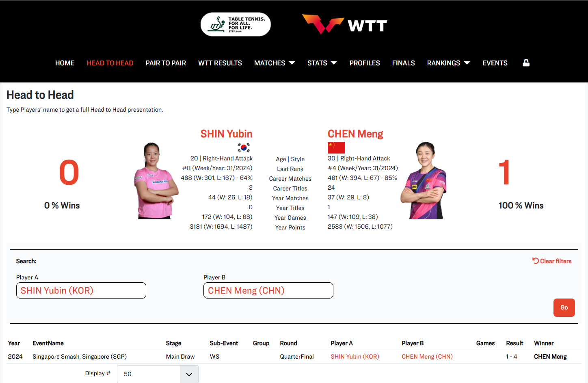Click the Career Matches label
This screenshot has height=383, width=588.
tap(290, 179)
